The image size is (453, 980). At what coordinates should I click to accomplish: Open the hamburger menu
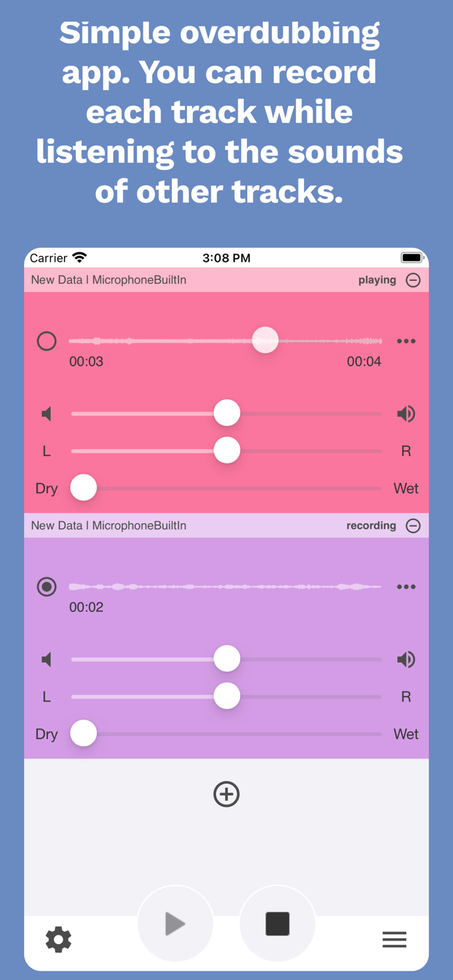[394, 939]
